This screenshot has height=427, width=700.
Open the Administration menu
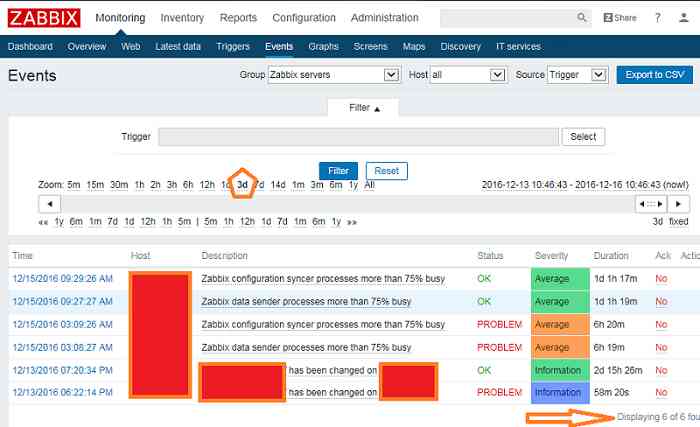[x=384, y=18]
